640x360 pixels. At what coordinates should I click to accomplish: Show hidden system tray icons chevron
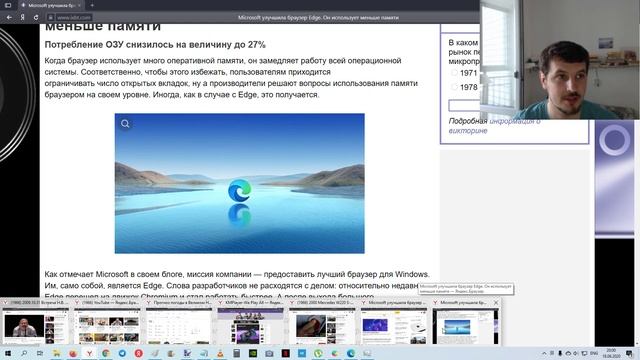(544, 353)
